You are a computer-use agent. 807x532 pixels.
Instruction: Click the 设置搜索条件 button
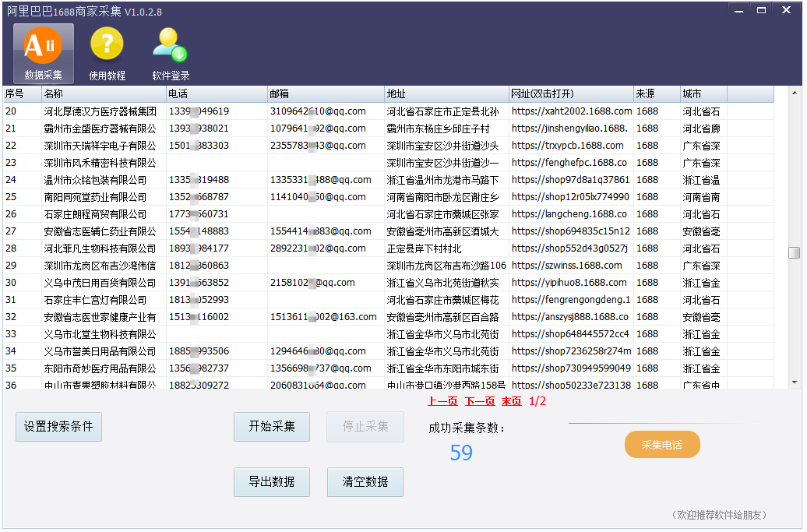pyautogui.click(x=58, y=427)
